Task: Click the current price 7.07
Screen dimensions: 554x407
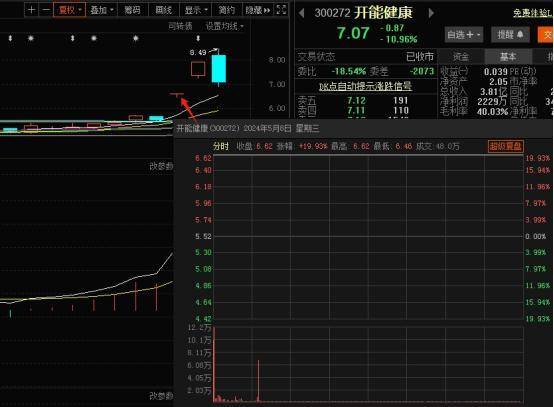Action: [x=353, y=33]
